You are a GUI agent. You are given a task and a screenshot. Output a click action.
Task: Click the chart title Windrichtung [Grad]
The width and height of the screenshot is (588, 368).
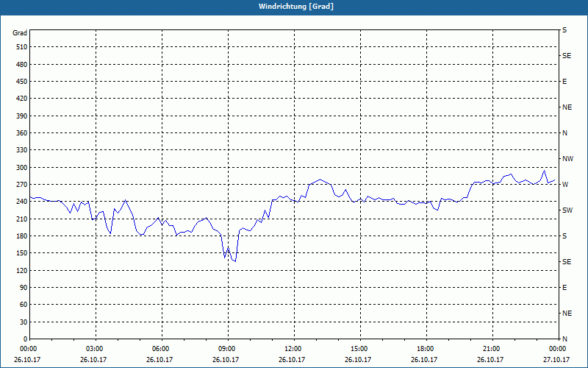click(296, 7)
